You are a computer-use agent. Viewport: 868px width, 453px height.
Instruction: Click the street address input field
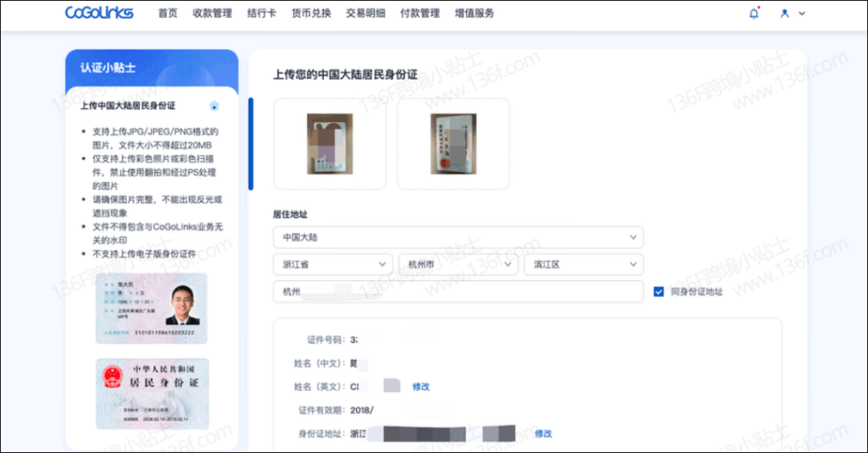(x=459, y=291)
